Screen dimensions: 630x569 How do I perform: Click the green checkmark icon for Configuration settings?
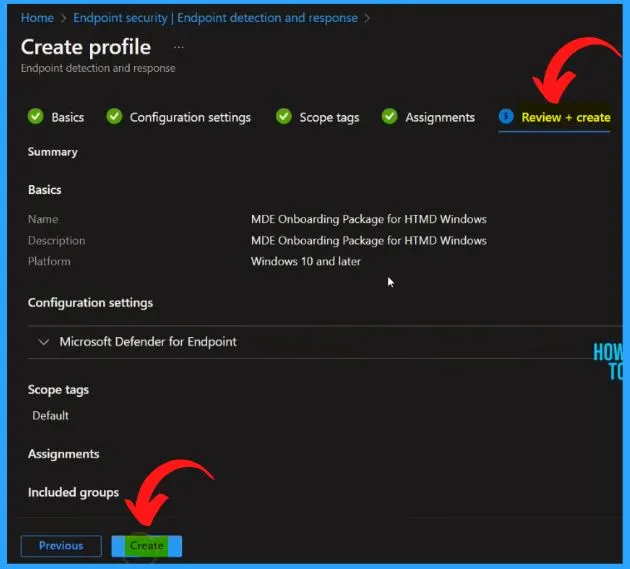pyautogui.click(x=114, y=117)
